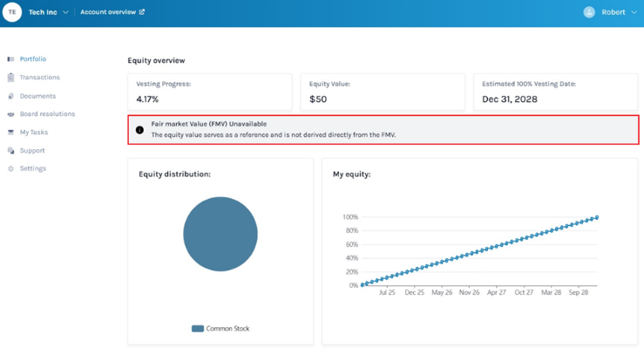This screenshot has width=644, height=348.
Task: Click the My Tasks icon
Action: [x=10, y=133]
